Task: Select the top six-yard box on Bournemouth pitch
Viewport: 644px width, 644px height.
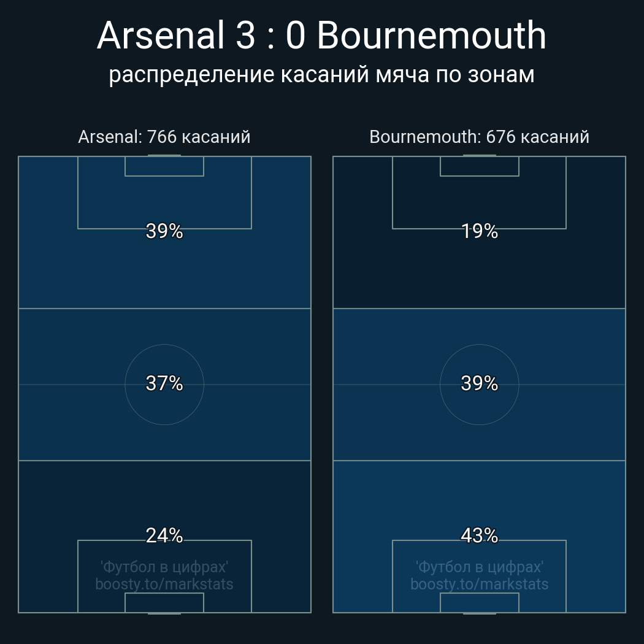Action: (x=479, y=166)
